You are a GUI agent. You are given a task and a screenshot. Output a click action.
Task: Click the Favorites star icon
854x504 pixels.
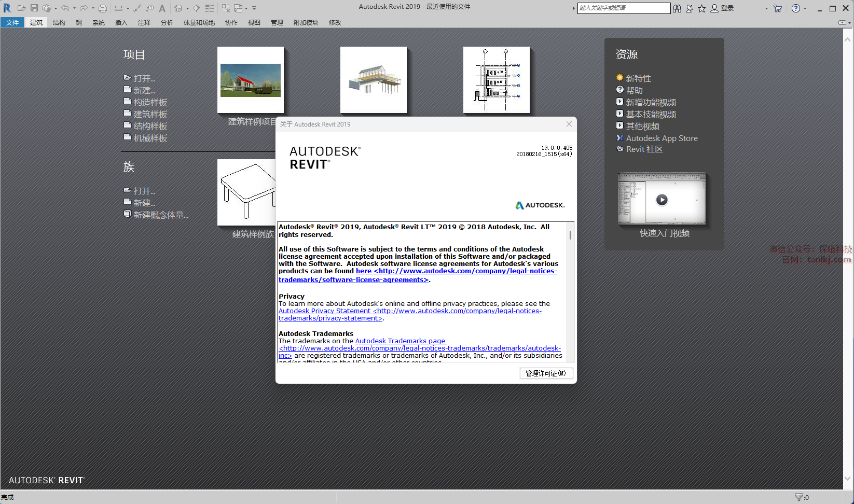click(701, 8)
